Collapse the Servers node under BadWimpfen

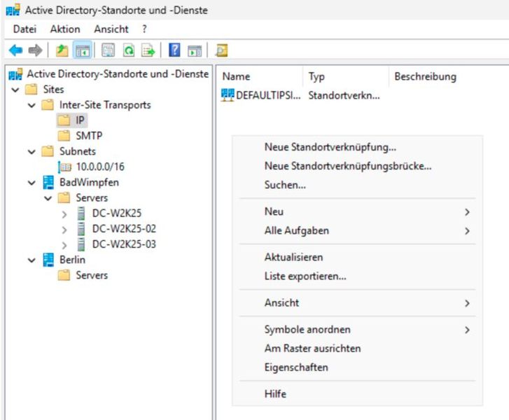tap(48, 198)
